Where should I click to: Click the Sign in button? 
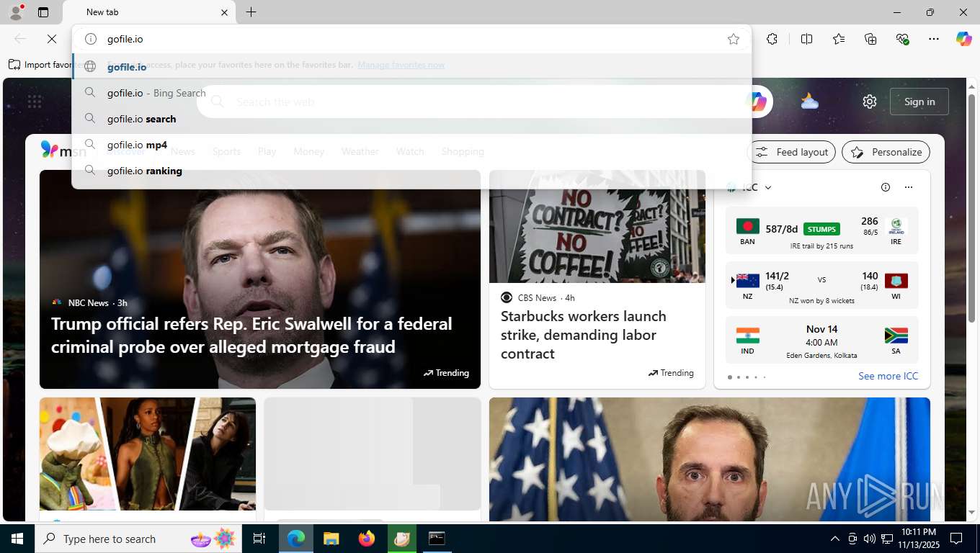tap(919, 102)
